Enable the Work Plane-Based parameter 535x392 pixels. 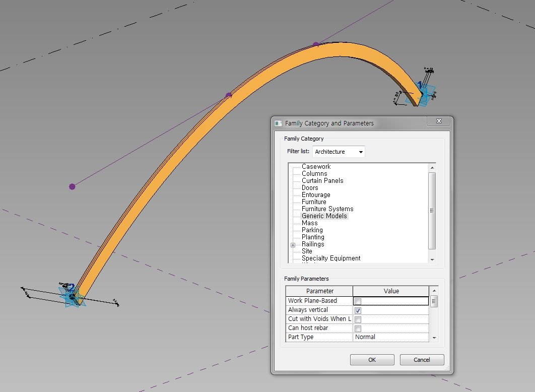(357, 300)
